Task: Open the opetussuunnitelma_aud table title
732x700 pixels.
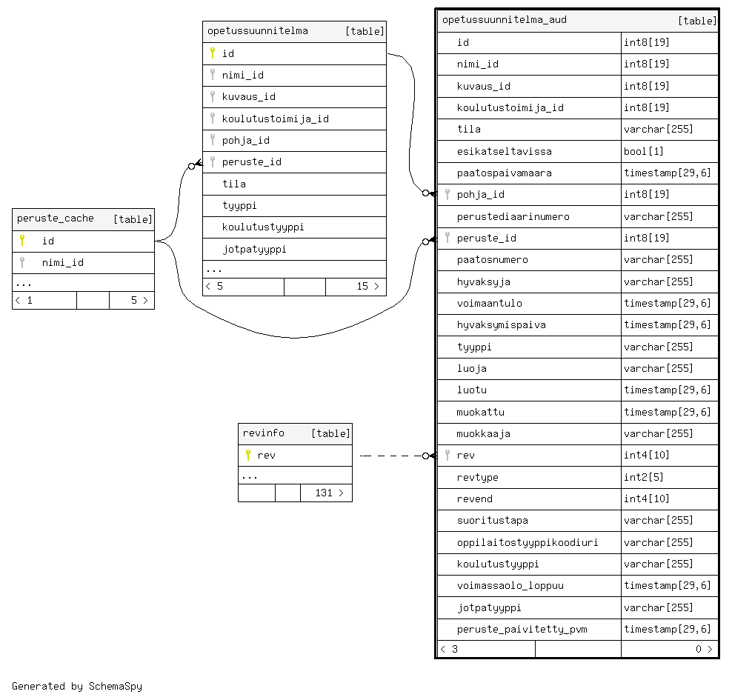Action: (504, 20)
